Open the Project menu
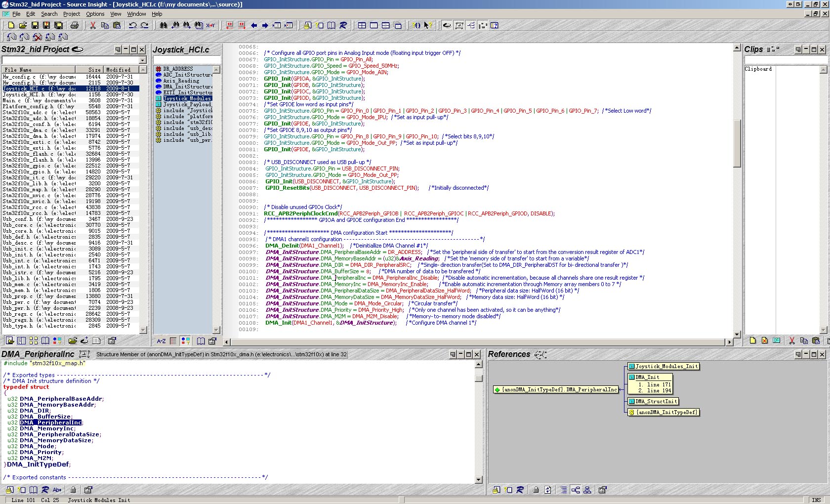The width and height of the screenshot is (830, 504). [x=71, y=14]
